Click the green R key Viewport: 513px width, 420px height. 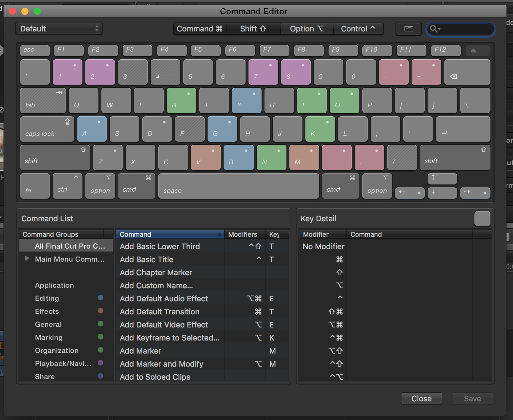pos(181,101)
